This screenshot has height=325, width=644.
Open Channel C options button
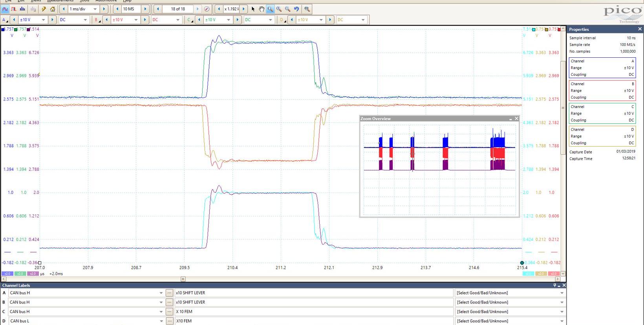190,20
